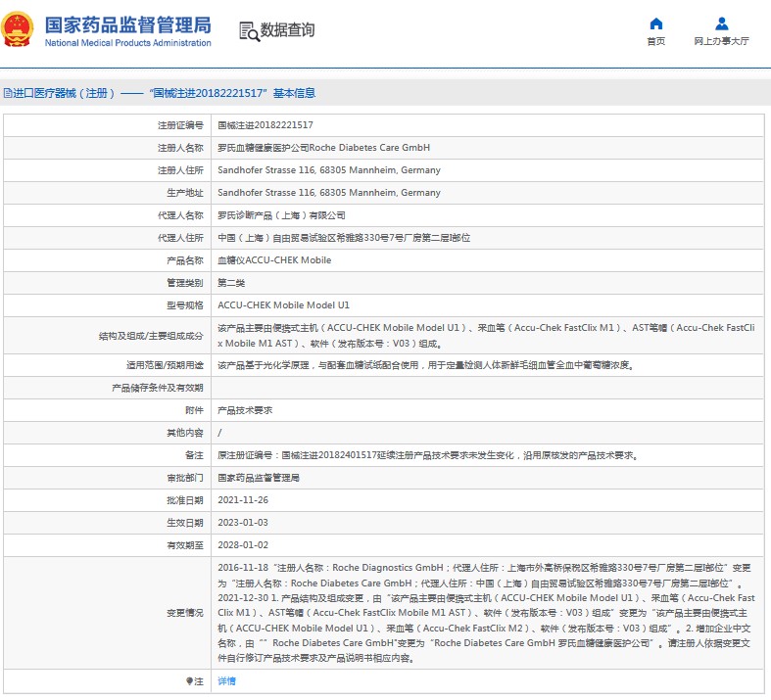Click the 有效期至 value 2028-01-02
The width and height of the screenshot is (771, 700).
click(242, 545)
